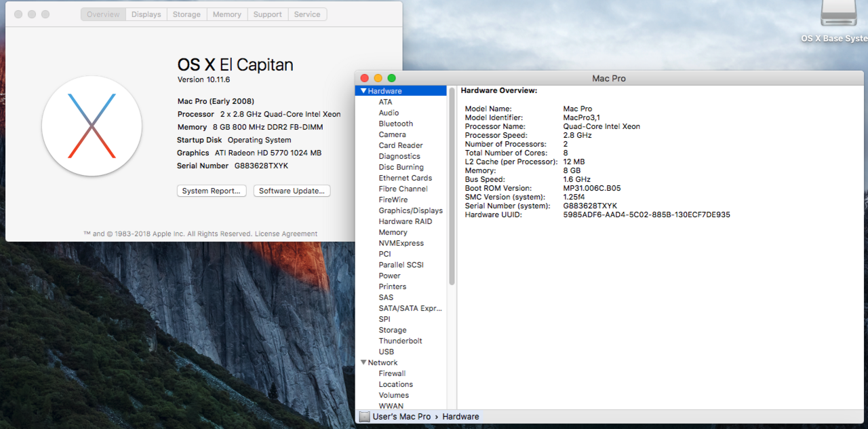Screen dimensions: 868x429
Task: Click the Hardware Overview heading
Action: click(x=499, y=90)
